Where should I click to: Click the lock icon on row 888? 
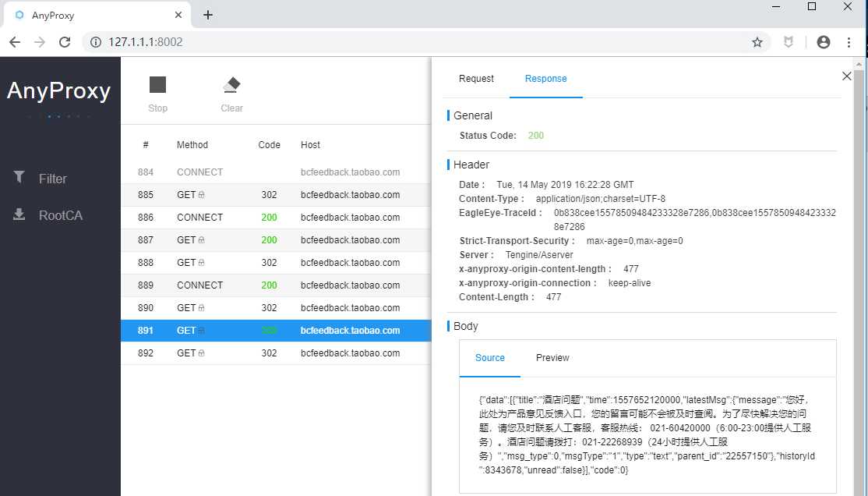pyautogui.click(x=201, y=263)
